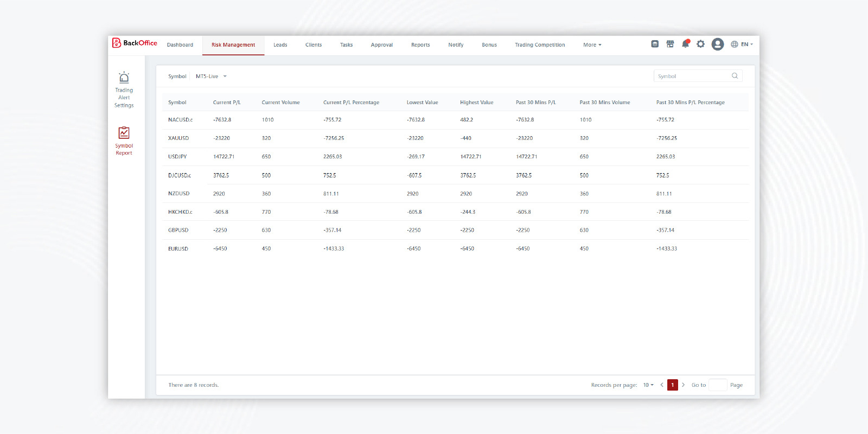The image size is (868, 434).
Task: Expand the MT5-Live server dropdown
Action: point(211,76)
